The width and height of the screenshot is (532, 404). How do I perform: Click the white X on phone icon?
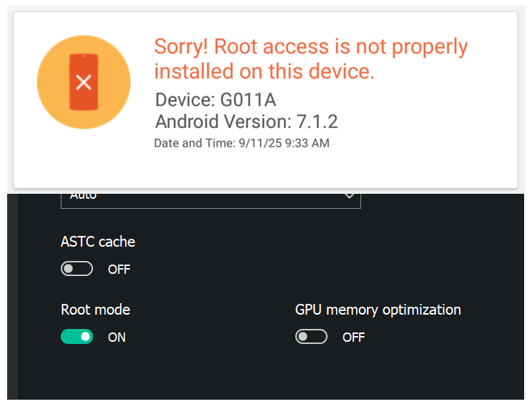pyautogui.click(x=84, y=82)
